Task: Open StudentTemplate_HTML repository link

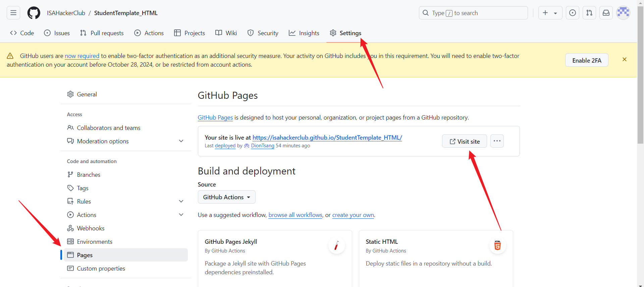Action: (x=126, y=13)
